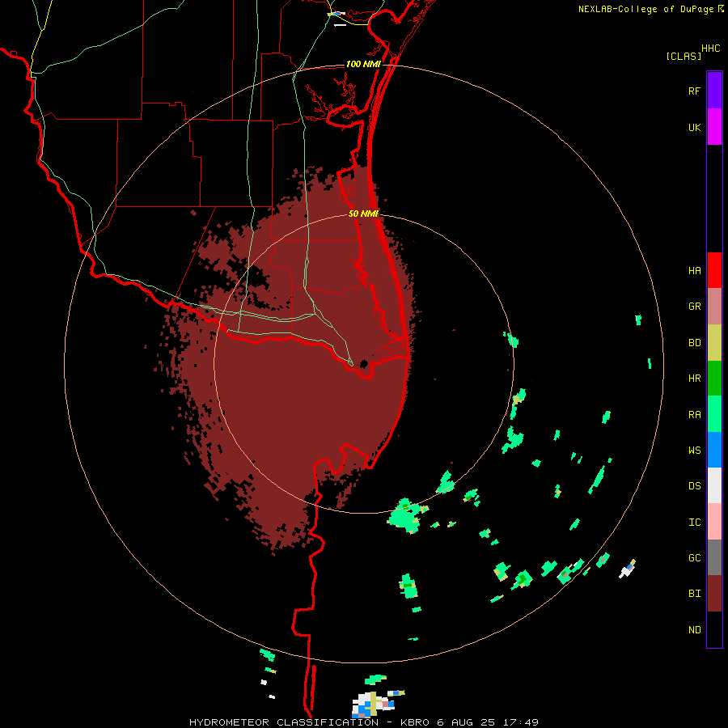
Task: Click the RF purple legend swatch
Action: (x=714, y=91)
